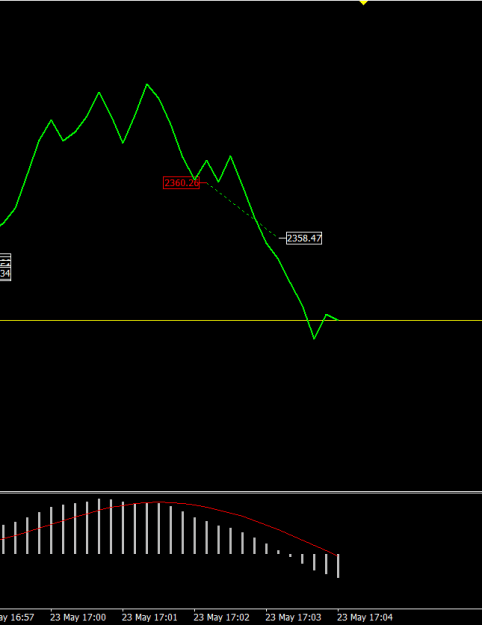
Task: Select the red 2360.26 price label
Action: pos(181,183)
